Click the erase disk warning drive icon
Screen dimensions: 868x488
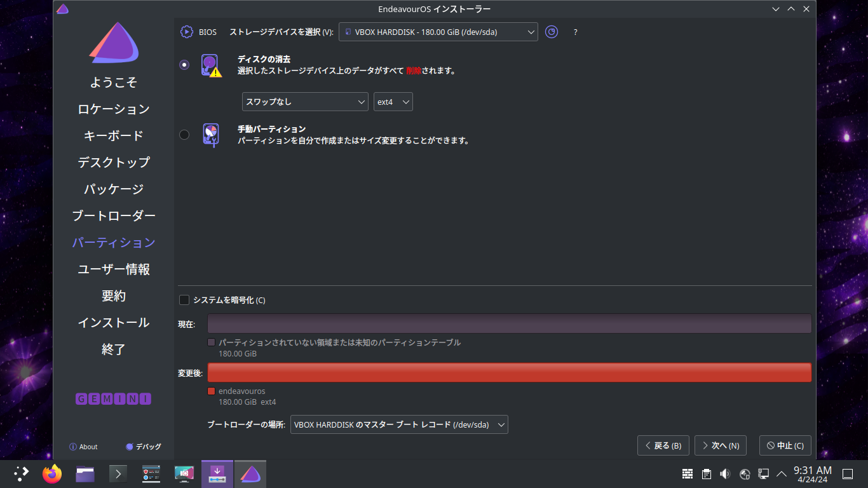211,65
